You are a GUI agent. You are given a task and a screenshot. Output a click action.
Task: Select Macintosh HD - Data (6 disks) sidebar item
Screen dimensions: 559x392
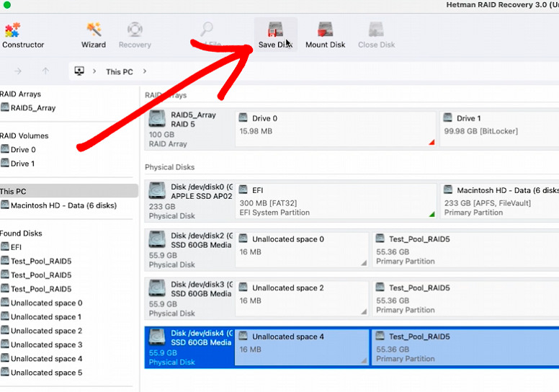pyautogui.click(x=58, y=205)
